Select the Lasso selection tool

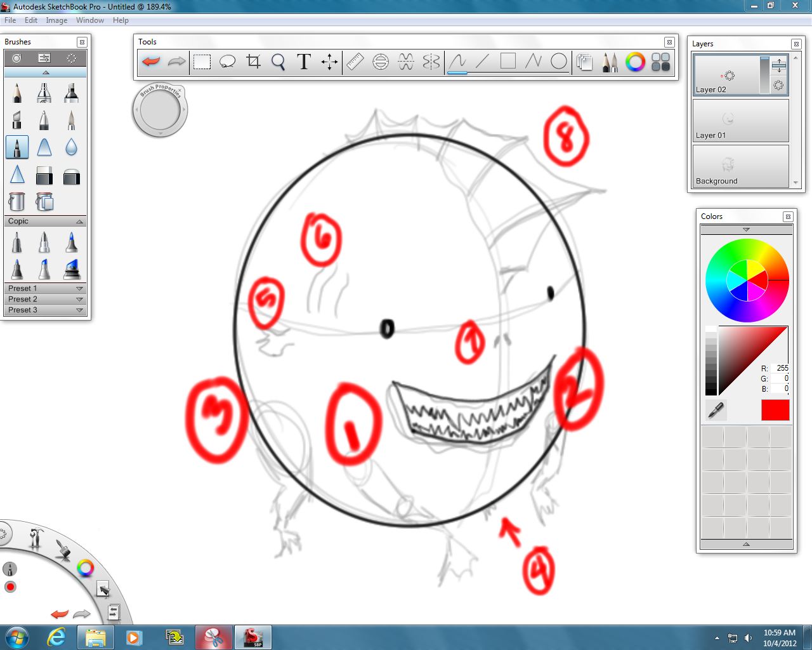(227, 62)
